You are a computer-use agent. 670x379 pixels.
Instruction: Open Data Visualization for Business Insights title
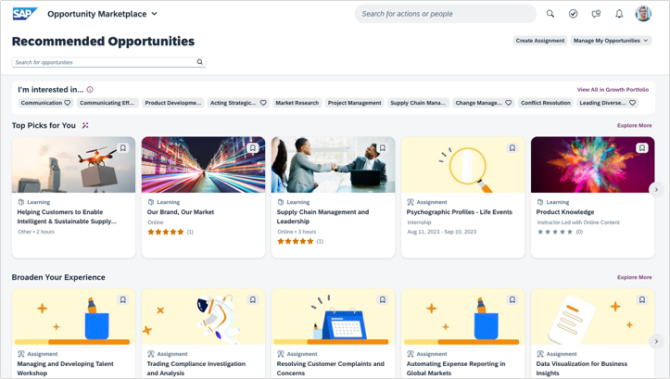582,368
